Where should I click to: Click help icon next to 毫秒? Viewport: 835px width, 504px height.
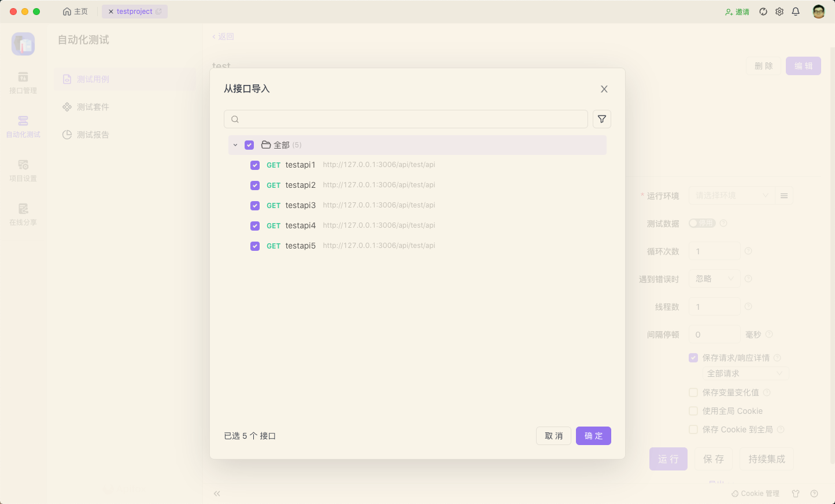(769, 334)
